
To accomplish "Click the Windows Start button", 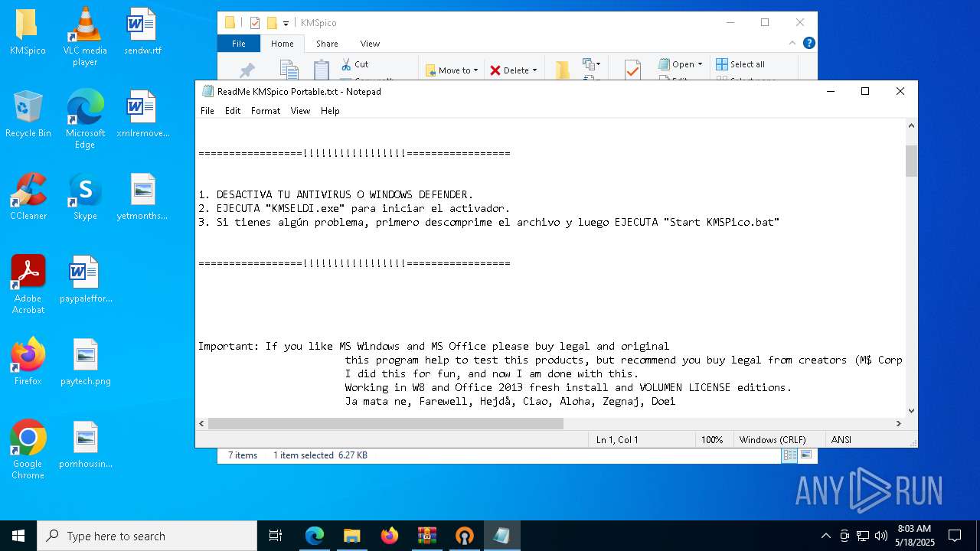I will tap(18, 536).
